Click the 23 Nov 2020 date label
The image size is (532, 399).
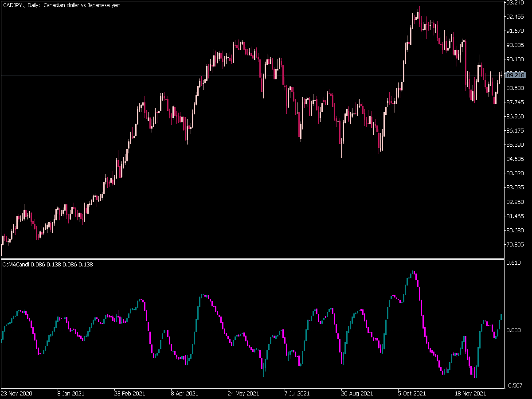click(16, 393)
